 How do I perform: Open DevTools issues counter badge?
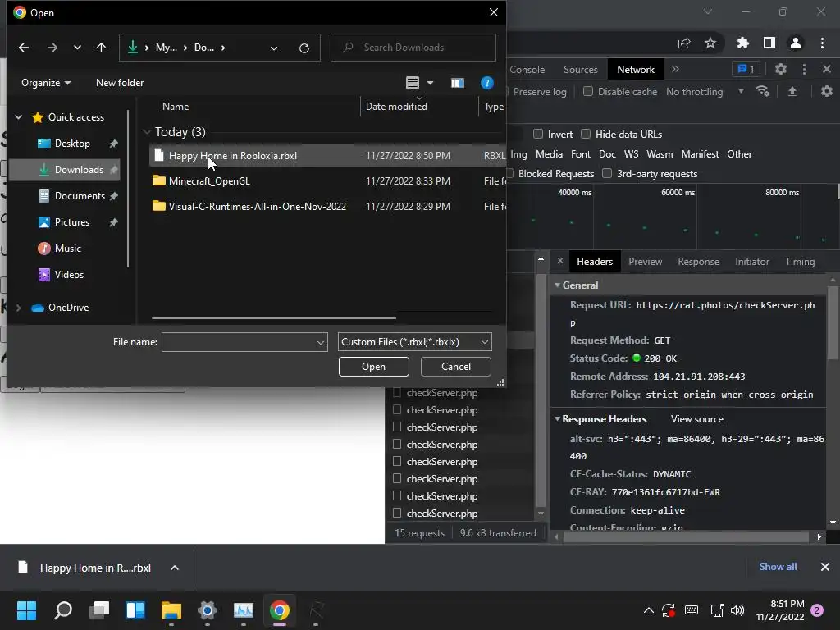click(746, 69)
